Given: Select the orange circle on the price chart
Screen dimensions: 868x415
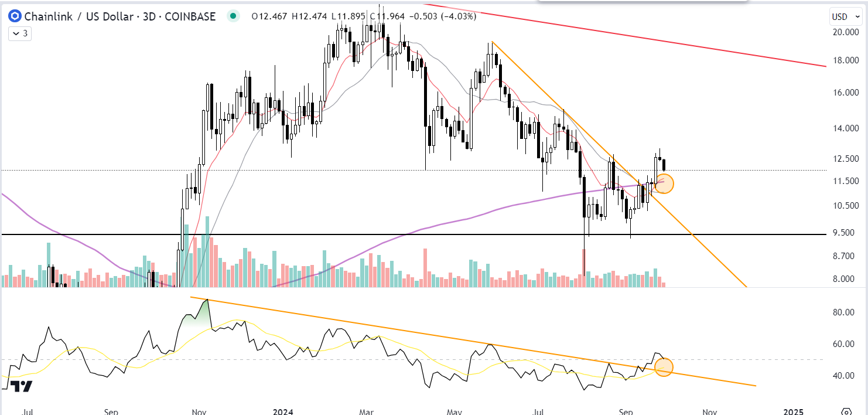Looking at the screenshot, I should 664,183.
